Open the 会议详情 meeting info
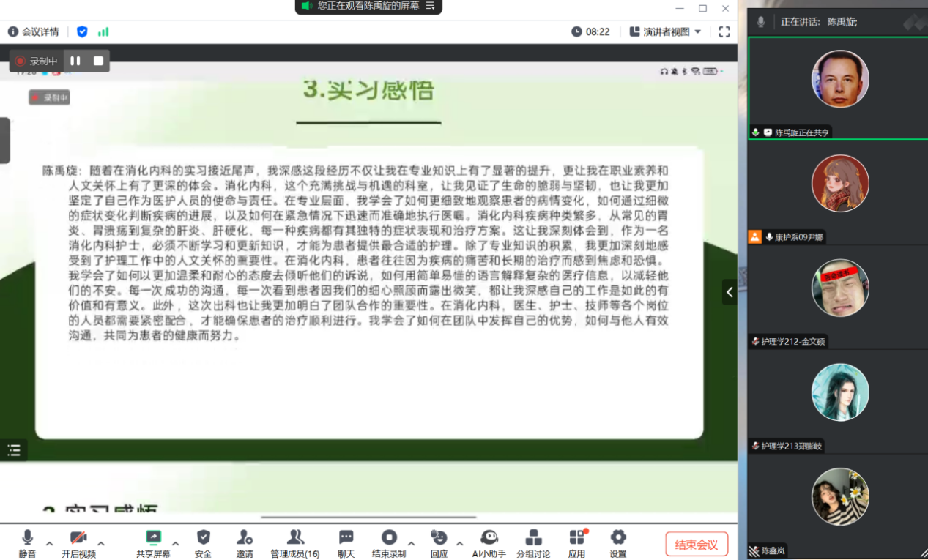 pos(34,31)
